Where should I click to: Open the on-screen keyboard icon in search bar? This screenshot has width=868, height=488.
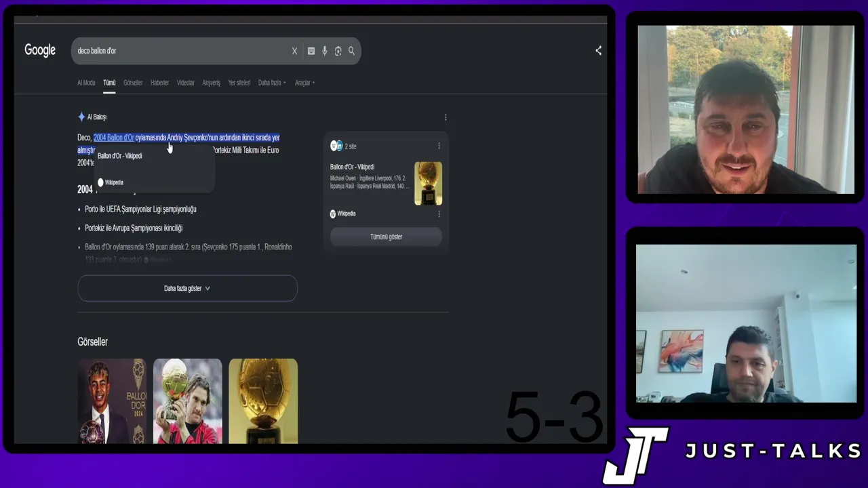(311, 51)
